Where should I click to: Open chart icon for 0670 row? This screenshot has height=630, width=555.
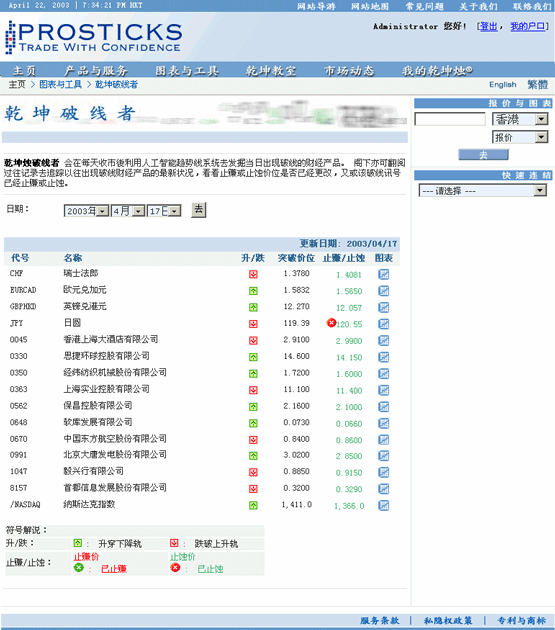point(384,440)
